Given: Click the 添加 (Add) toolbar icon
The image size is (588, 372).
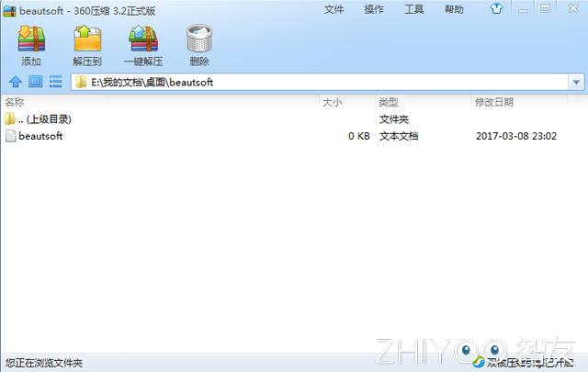Looking at the screenshot, I should pos(31,39).
